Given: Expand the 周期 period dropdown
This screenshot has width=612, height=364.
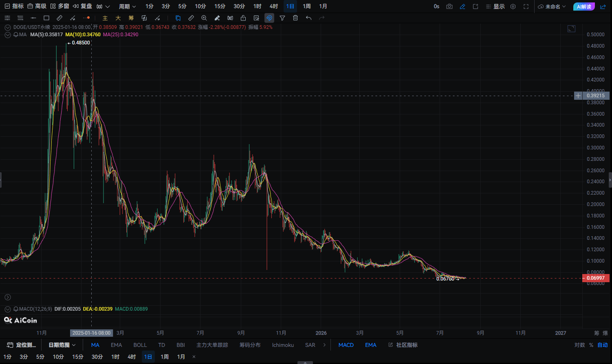Looking at the screenshot, I should point(127,7).
